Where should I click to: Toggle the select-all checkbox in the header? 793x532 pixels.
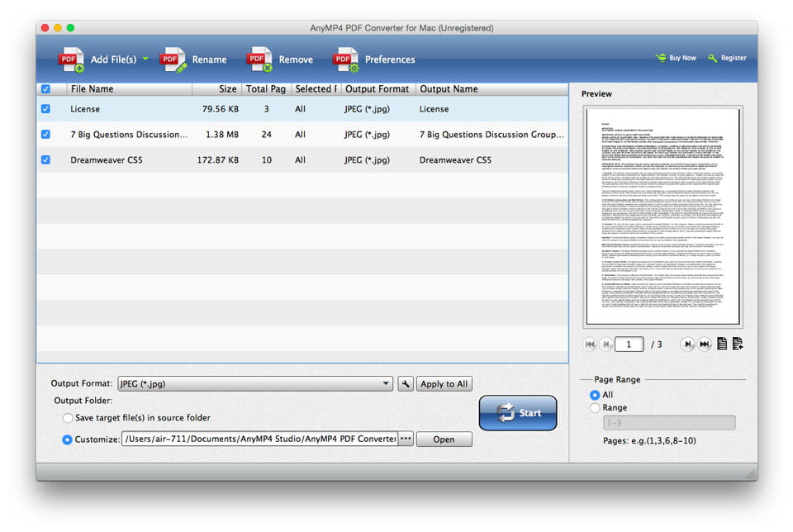pos(45,88)
